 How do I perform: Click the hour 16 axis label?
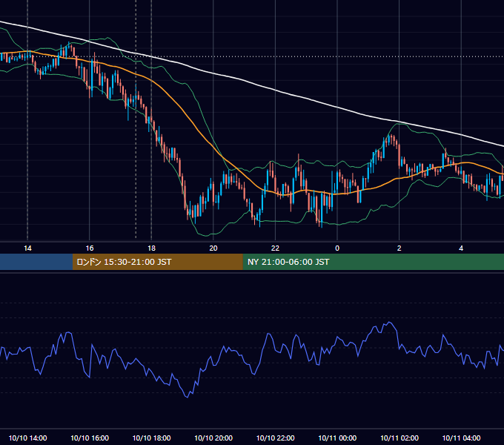90,248
